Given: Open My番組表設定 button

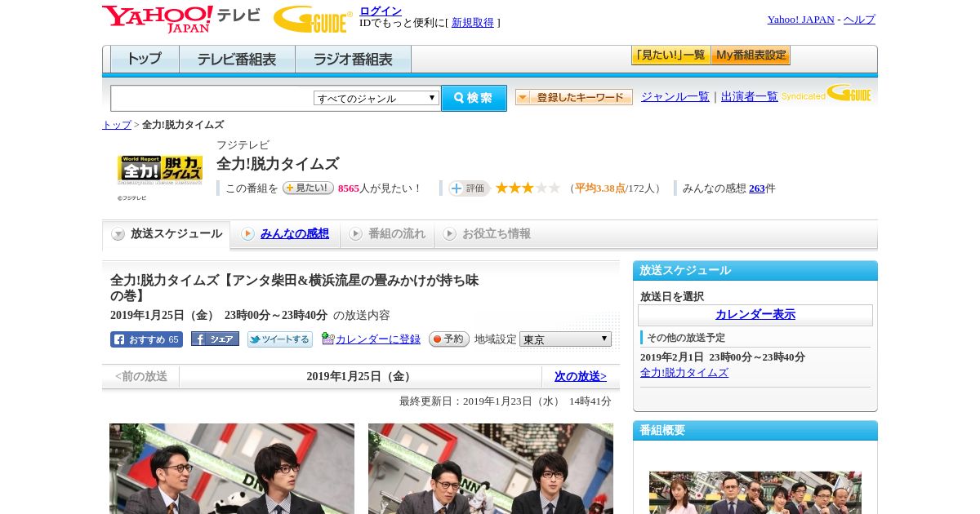Looking at the screenshot, I should pos(751,55).
